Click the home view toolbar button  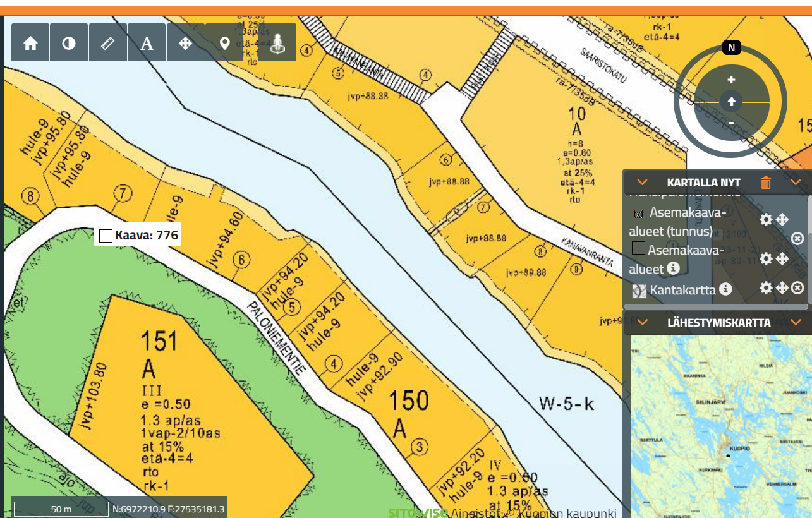[30, 43]
